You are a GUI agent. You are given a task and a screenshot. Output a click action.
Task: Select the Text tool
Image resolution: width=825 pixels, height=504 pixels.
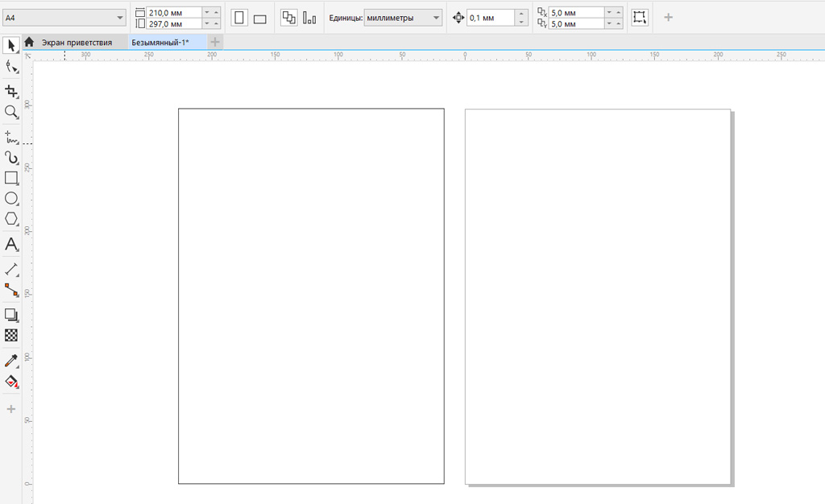[11, 244]
